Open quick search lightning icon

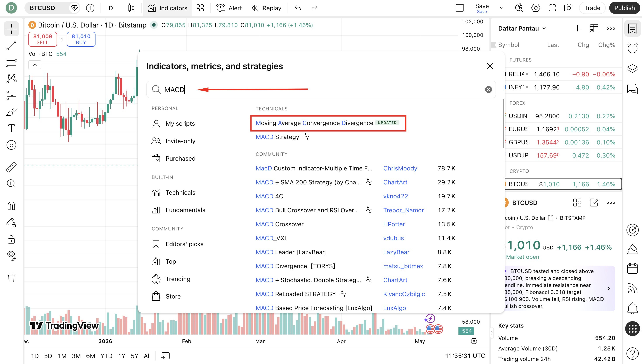pos(519,8)
